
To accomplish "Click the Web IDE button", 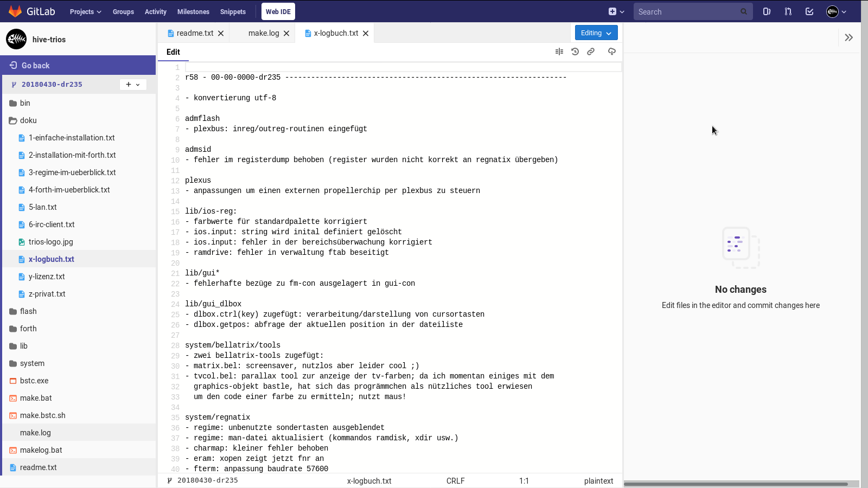I will coord(278,11).
